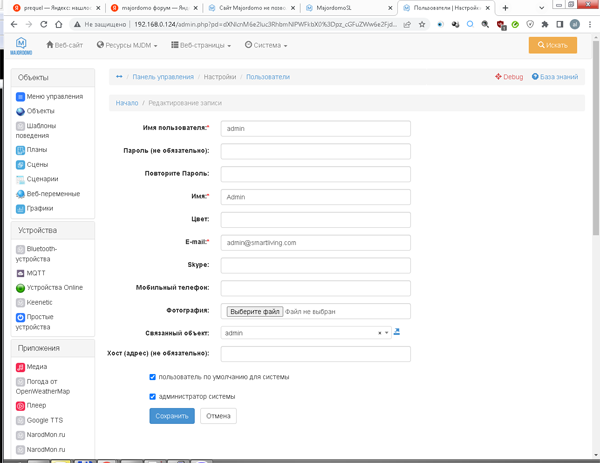Uncheck 'администратор системы' checkbox
600x463 pixels.
pyautogui.click(x=152, y=396)
